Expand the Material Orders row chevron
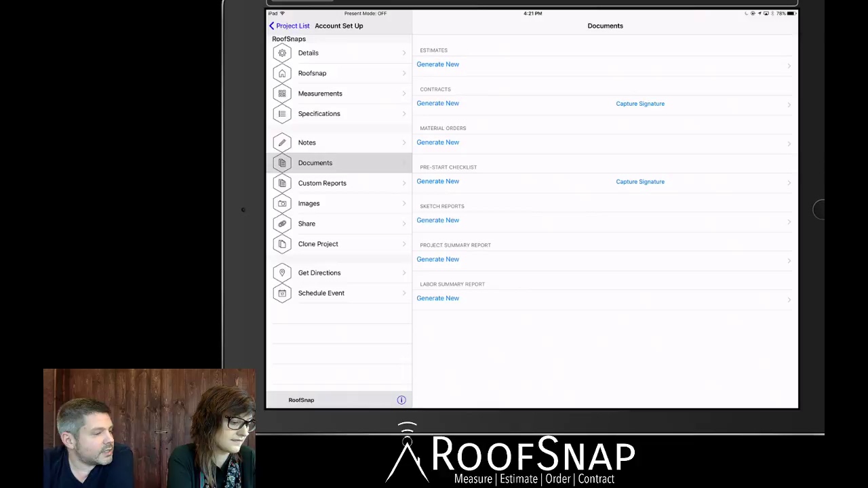The image size is (868, 488). click(789, 144)
